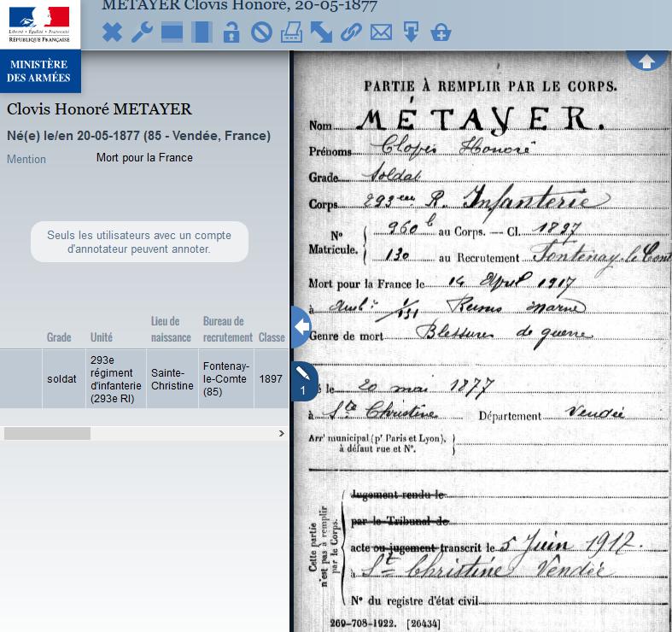Send by email with envelope icon
This screenshot has height=632, width=672.
click(381, 32)
